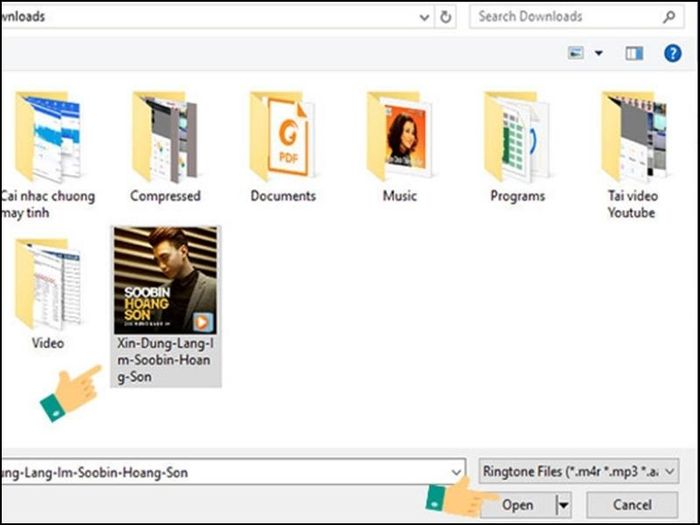Open the help question mark icon
700x525 pixels.
672,54
